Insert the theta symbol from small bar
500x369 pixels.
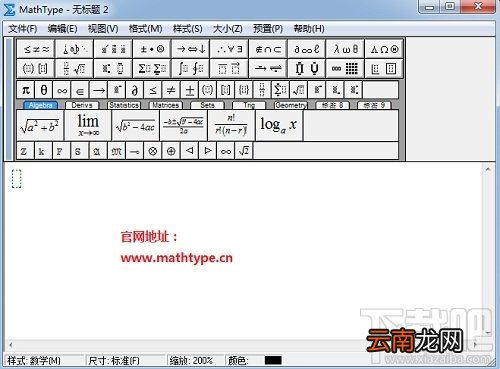click(x=44, y=90)
